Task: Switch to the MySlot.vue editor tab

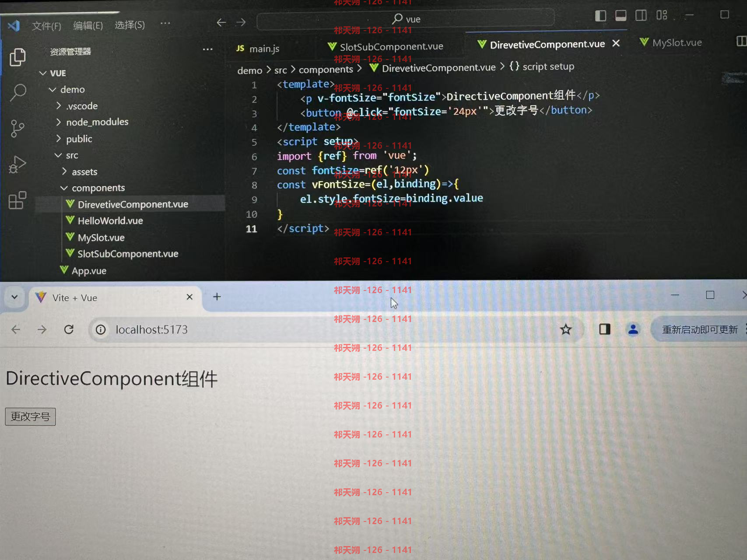Action: [x=671, y=42]
